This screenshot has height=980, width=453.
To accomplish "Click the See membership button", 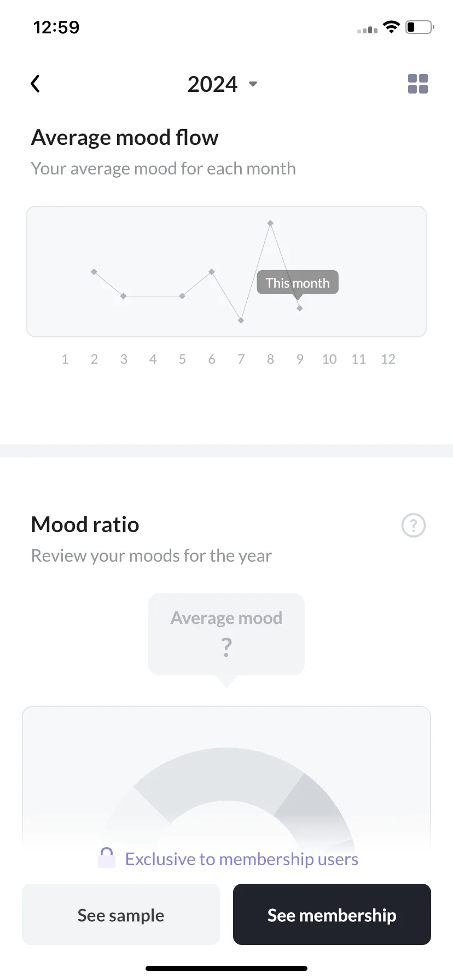I will (x=332, y=914).
